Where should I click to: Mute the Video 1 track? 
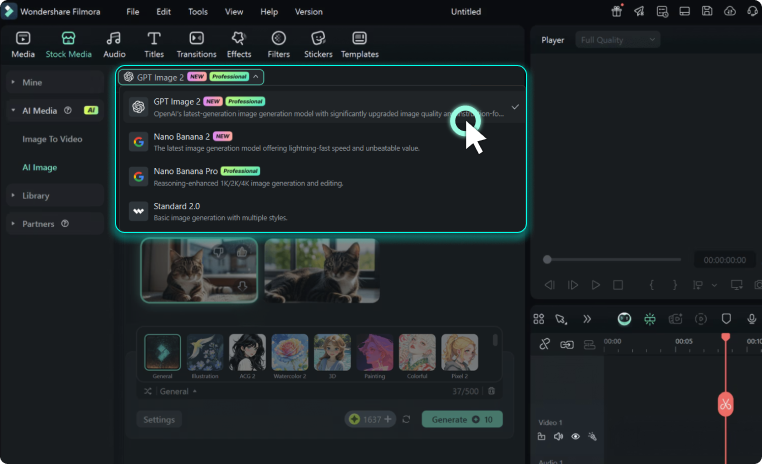(x=558, y=436)
